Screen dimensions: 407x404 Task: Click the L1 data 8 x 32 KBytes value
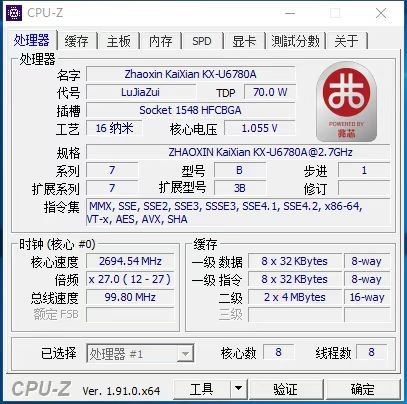click(x=295, y=261)
